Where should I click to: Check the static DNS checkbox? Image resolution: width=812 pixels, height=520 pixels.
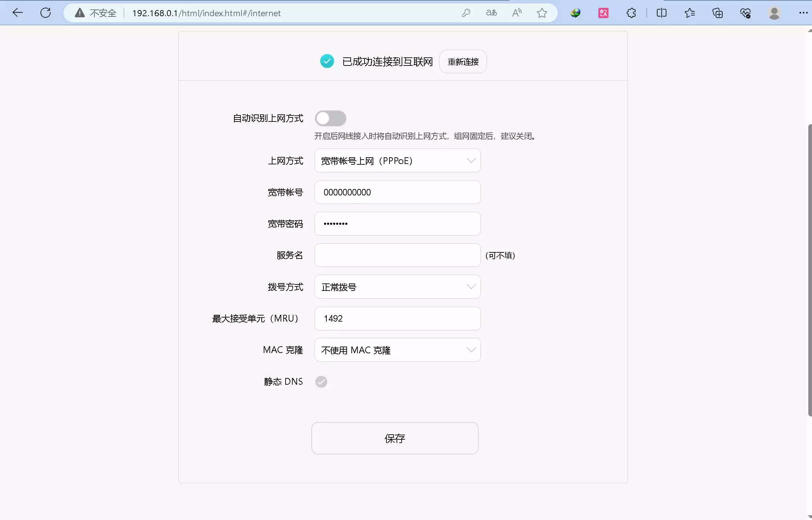point(321,382)
